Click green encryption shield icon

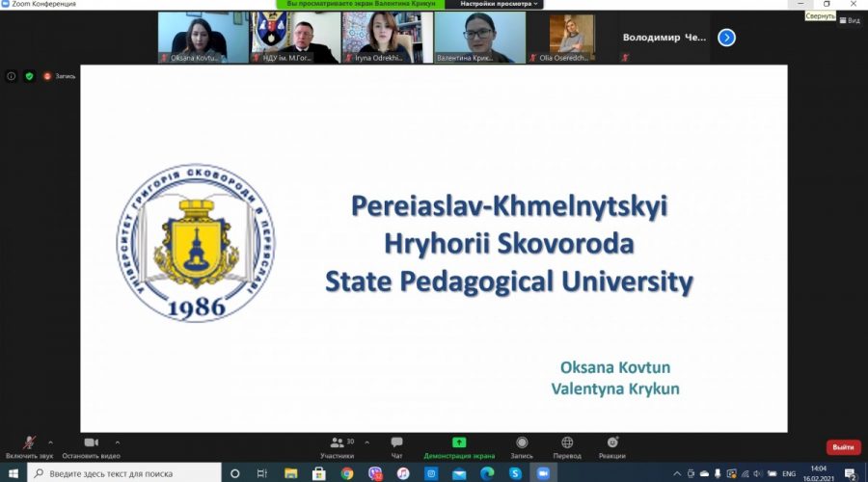(29, 76)
